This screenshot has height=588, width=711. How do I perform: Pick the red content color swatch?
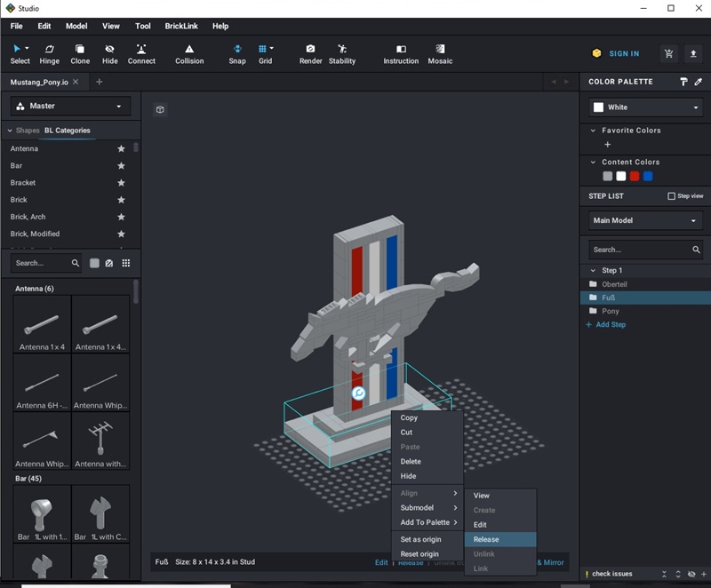click(635, 176)
